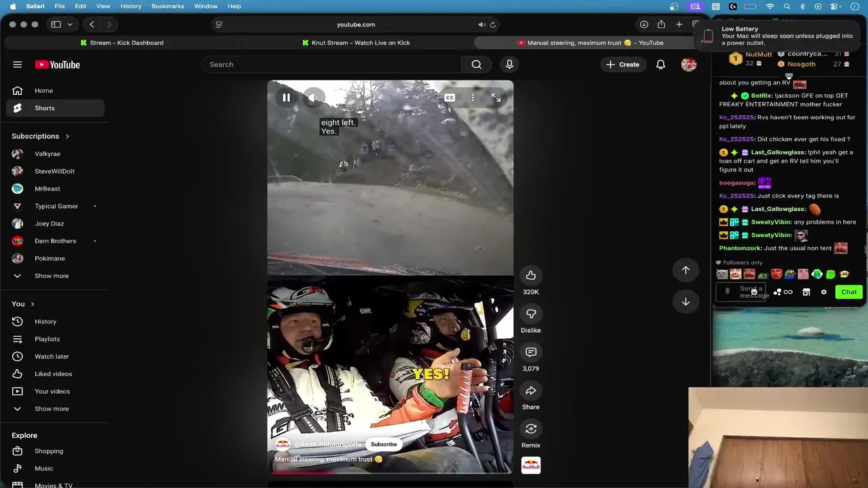Image resolution: width=868 pixels, height=488 pixels.
Task: Open the Valkyrae subscription
Action: coord(55,154)
